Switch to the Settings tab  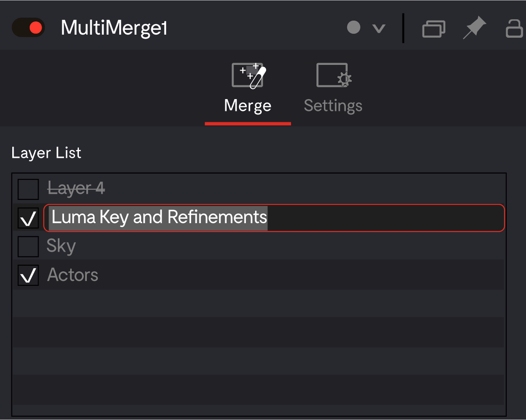(333, 105)
